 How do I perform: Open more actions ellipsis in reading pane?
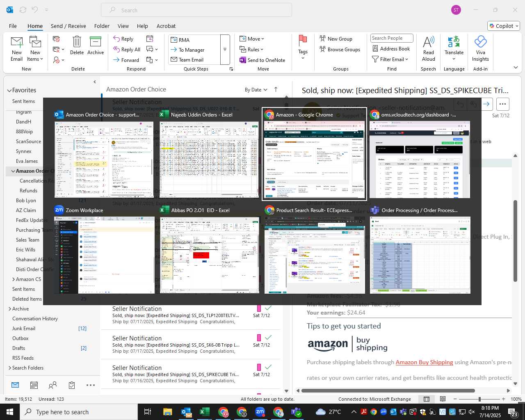[502, 104]
